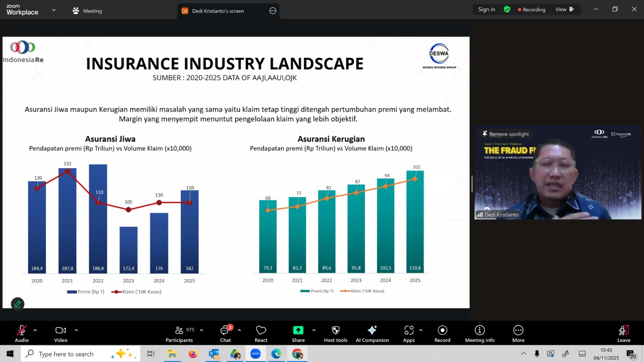Expand participants options arrow
Screen dimensions: 644x362
pyautogui.click(x=202, y=330)
